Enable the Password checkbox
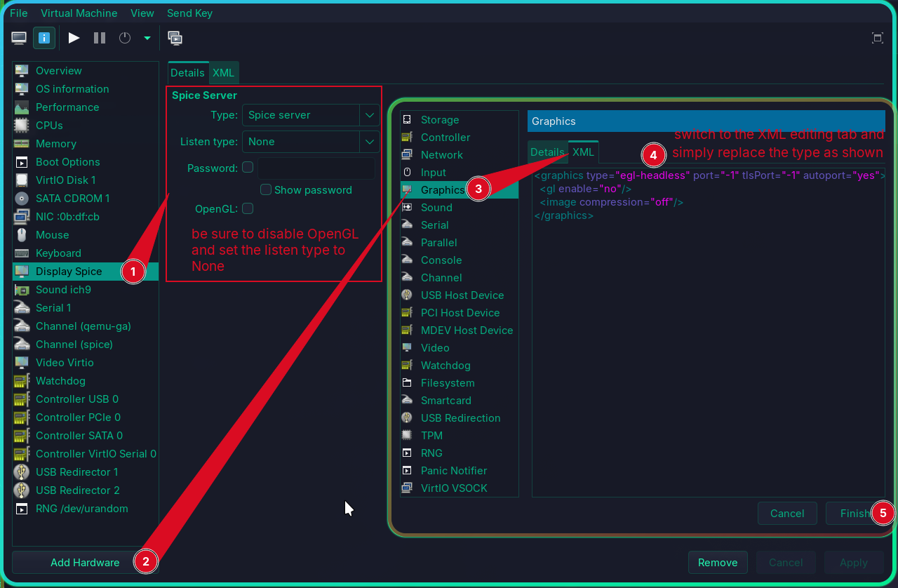The width and height of the screenshot is (898, 588). 248,168
